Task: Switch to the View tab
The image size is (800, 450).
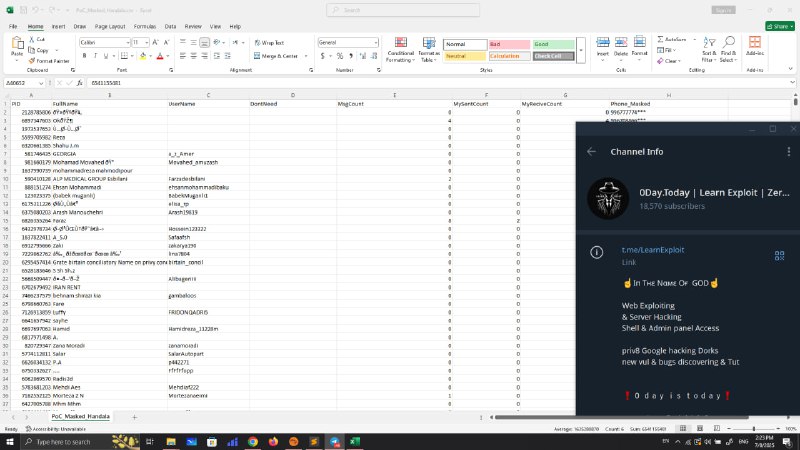Action: tap(215, 27)
